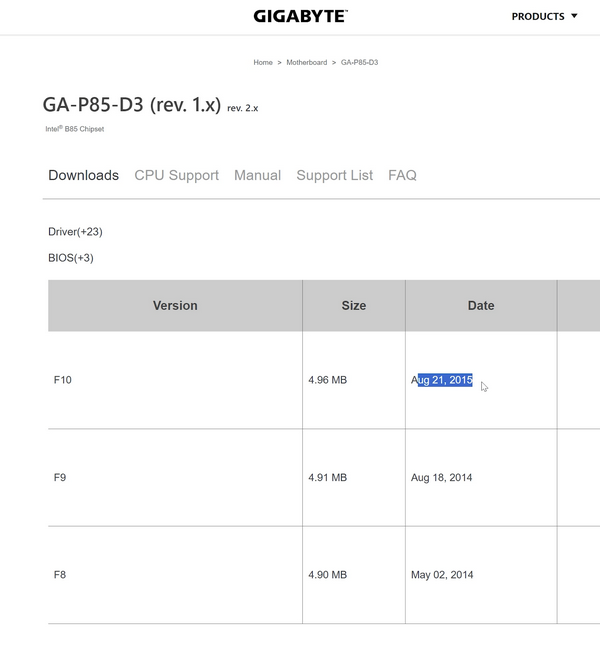The height and width of the screenshot is (649, 600).
Task: Open the Motherboard breadcrumb link
Action: [306, 62]
